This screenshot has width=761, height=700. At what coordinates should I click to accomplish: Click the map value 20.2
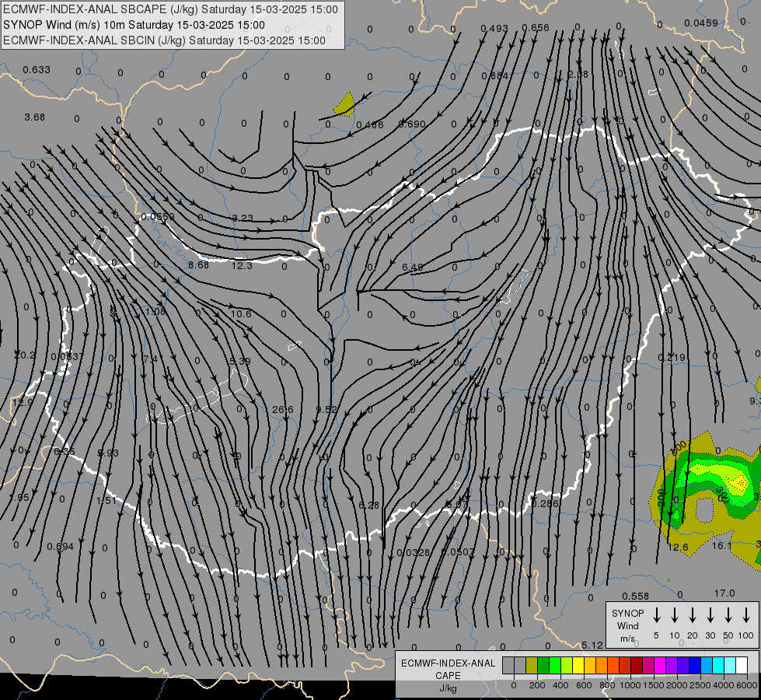pyautogui.click(x=25, y=355)
